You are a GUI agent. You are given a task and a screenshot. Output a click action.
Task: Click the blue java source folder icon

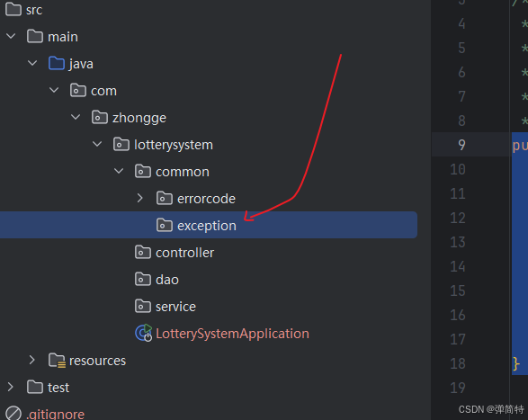57,63
